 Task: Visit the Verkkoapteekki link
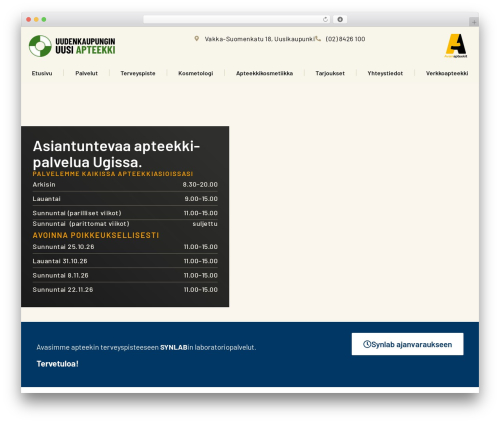[x=447, y=73]
